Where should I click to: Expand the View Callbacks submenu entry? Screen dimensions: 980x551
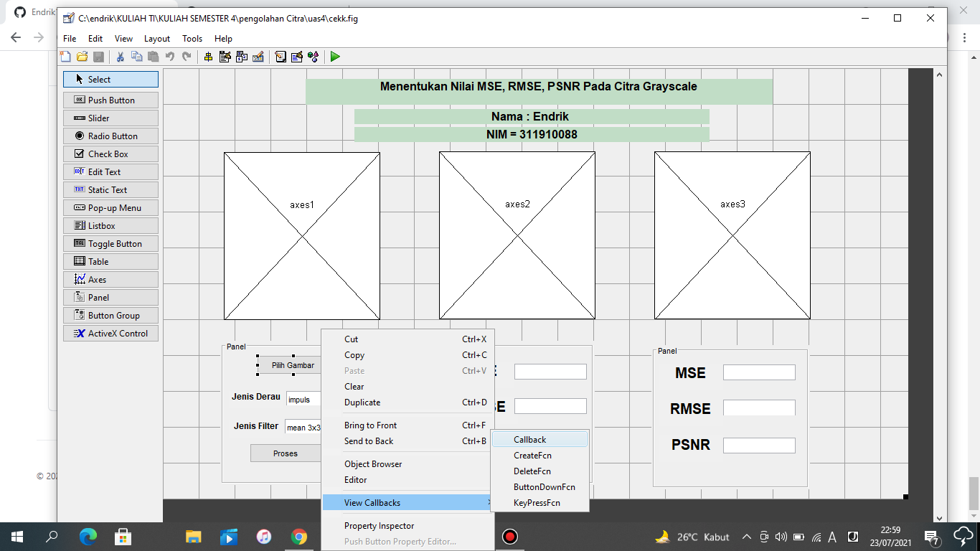coord(407,503)
